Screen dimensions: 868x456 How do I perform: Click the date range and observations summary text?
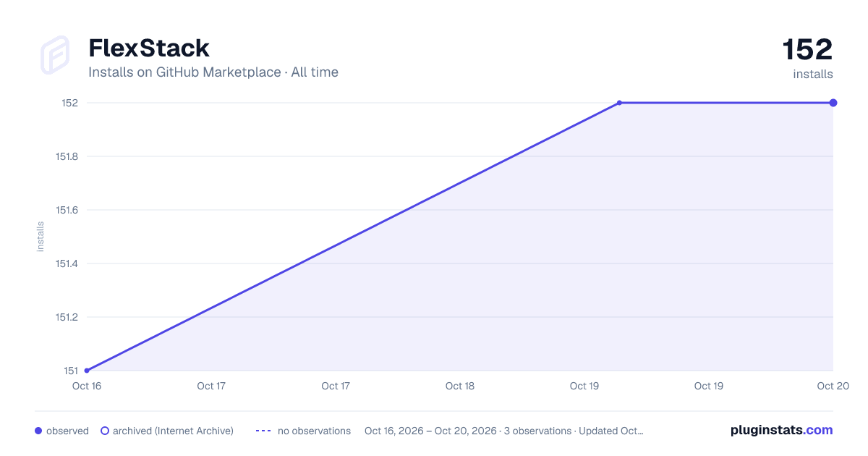pos(504,431)
